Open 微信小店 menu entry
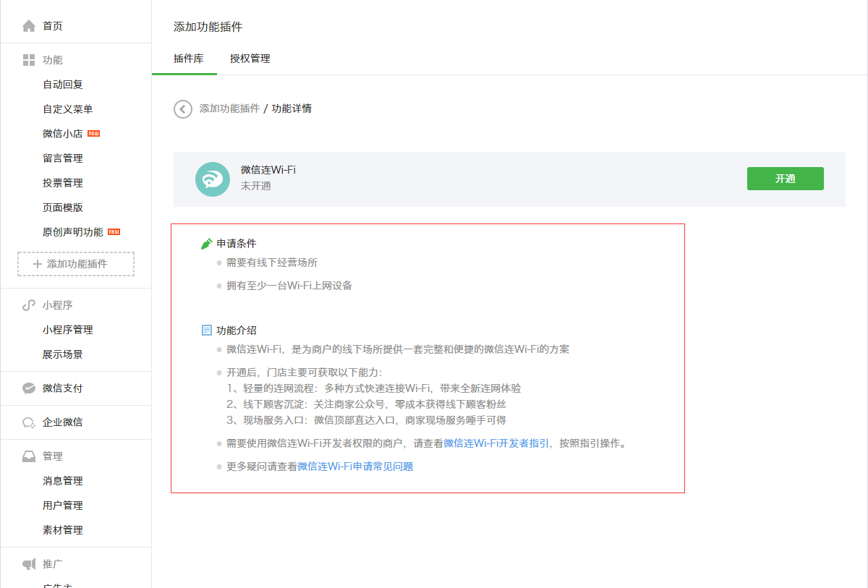 [x=63, y=134]
